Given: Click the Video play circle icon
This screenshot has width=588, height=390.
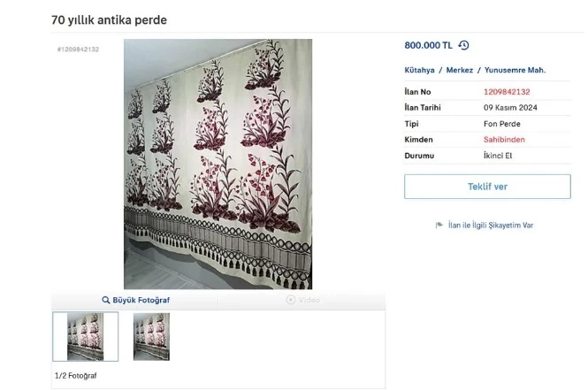Looking at the screenshot, I should click(290, 300).
